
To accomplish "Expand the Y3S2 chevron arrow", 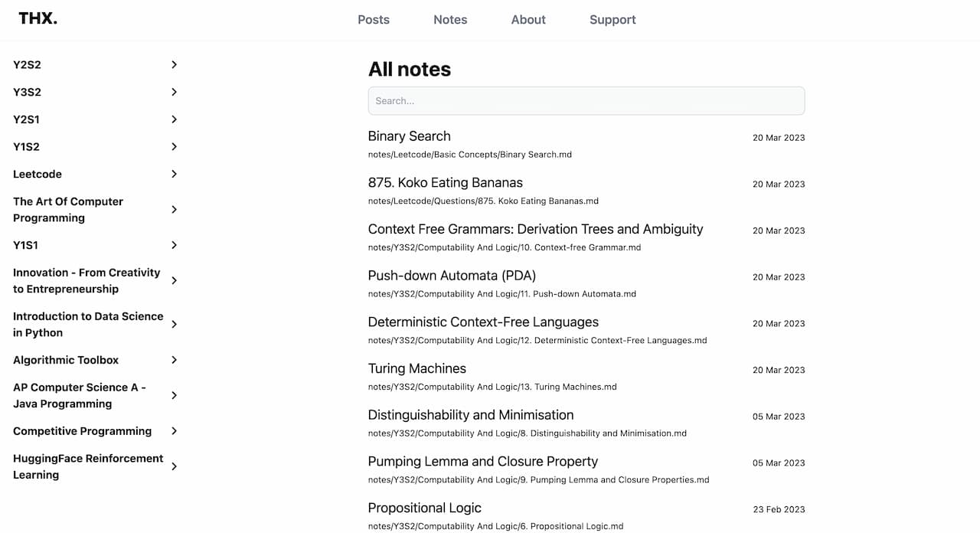I will coord(174,92).
